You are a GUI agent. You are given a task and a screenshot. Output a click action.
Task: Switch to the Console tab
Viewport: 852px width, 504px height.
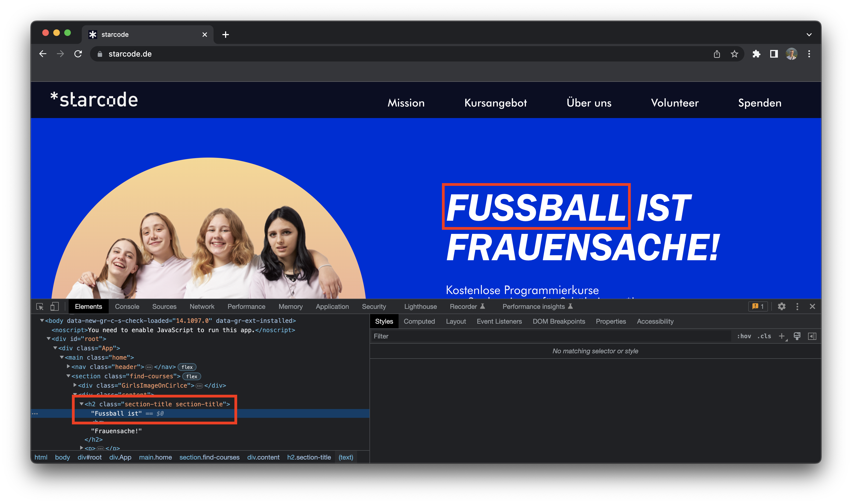tap(127, 306)
